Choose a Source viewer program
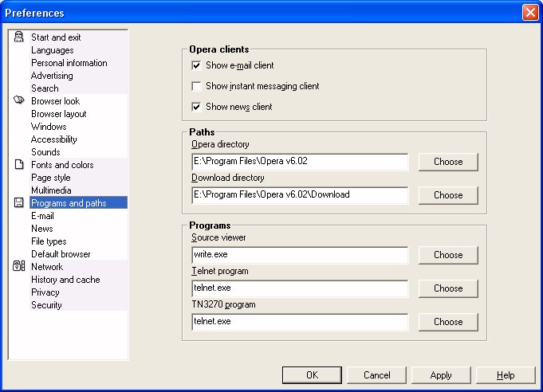543x392 pixels. [x=448, y=255]
